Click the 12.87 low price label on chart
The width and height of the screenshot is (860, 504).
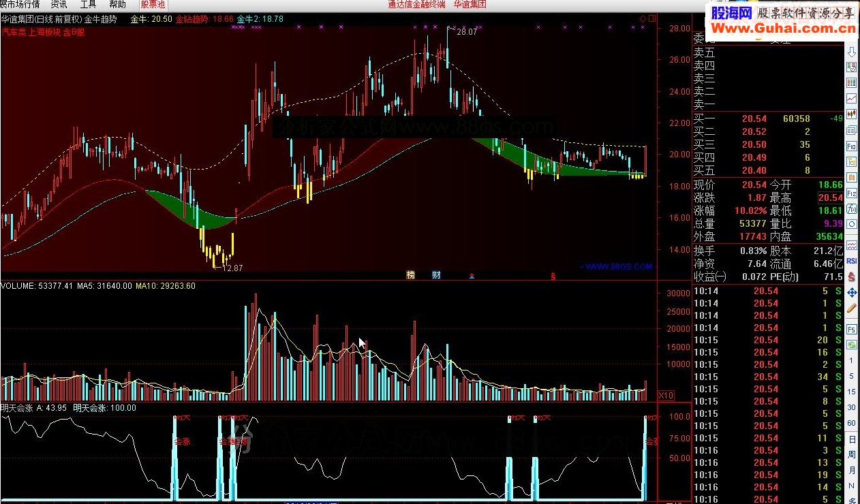click(232, 268)
